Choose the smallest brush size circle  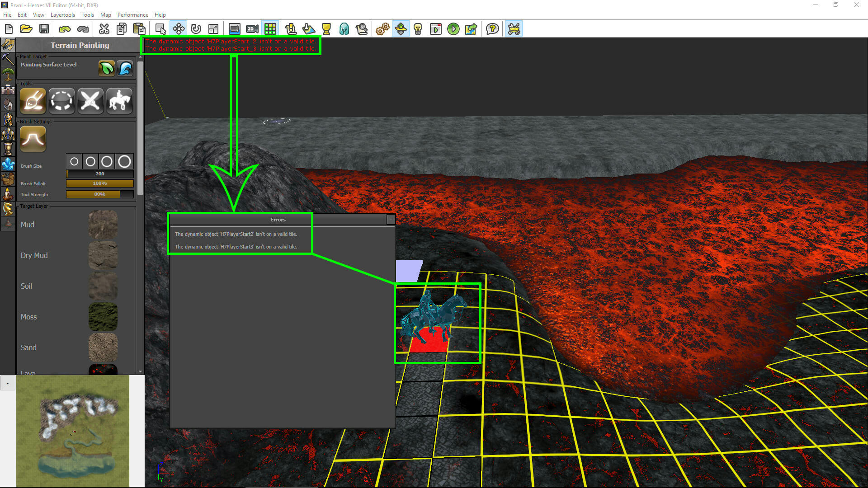coord(74,161)
